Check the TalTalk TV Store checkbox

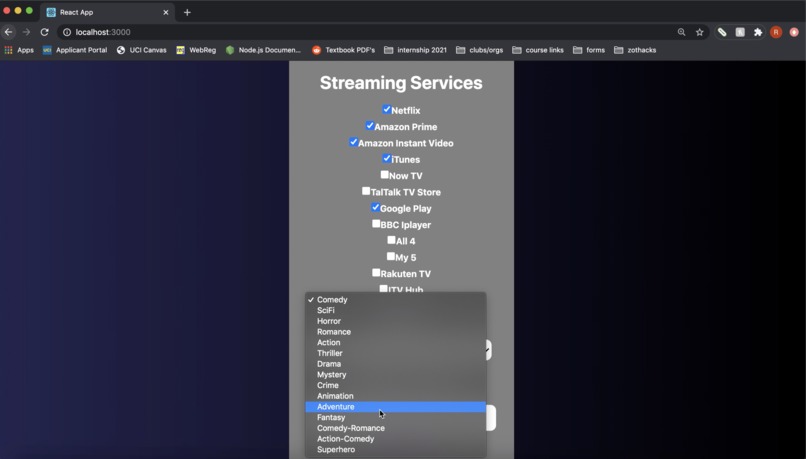coord(366,191)
